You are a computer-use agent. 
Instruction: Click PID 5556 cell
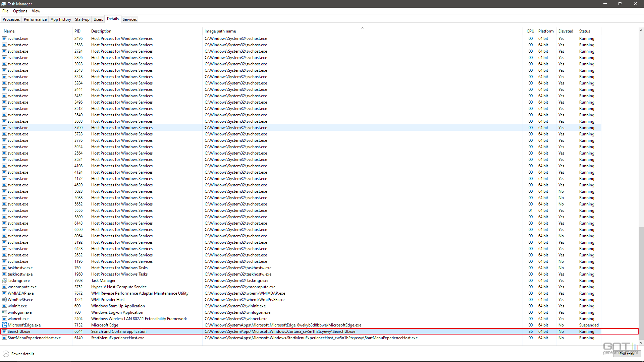point(78,210)
